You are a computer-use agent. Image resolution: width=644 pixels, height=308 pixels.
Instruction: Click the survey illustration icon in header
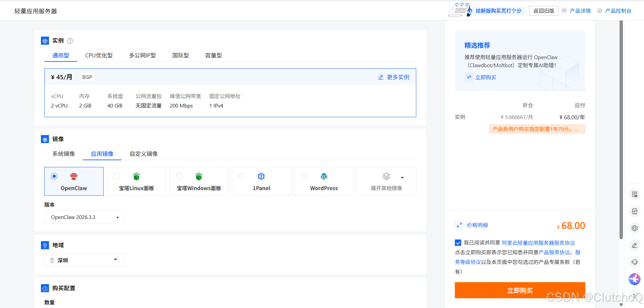[461, 10]
